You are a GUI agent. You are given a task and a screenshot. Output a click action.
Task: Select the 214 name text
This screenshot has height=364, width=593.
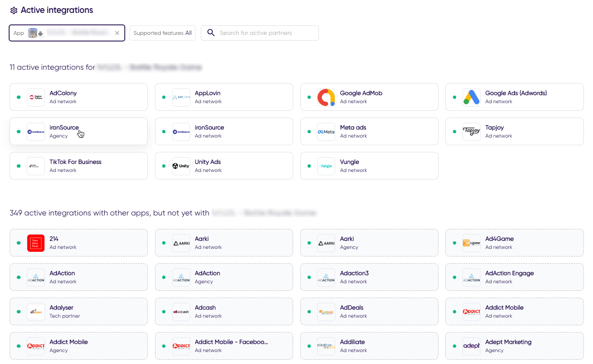[x=54, y=239]
